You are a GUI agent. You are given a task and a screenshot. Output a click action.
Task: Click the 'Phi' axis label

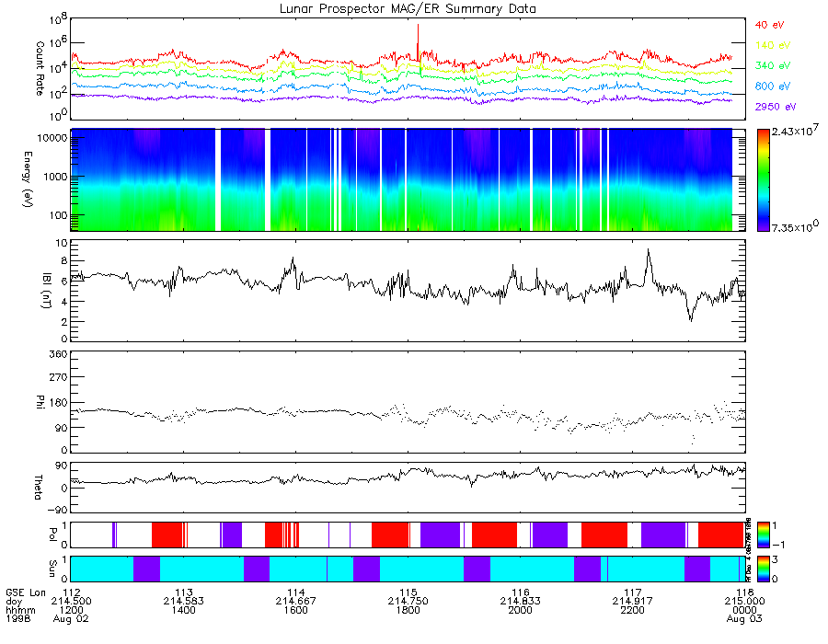point(40,402)
